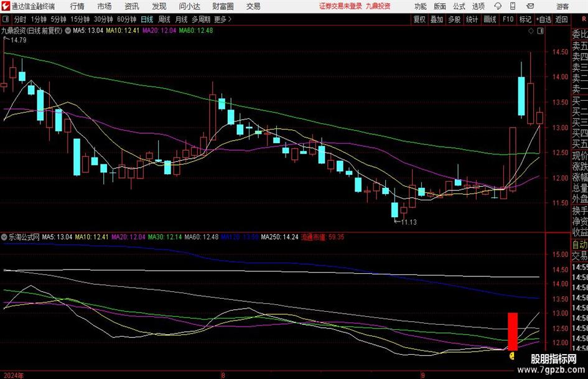Click the MA60: 12.48 green label on main chart
The width and height of the screenshot is (588, 379).
pos(196,30)
